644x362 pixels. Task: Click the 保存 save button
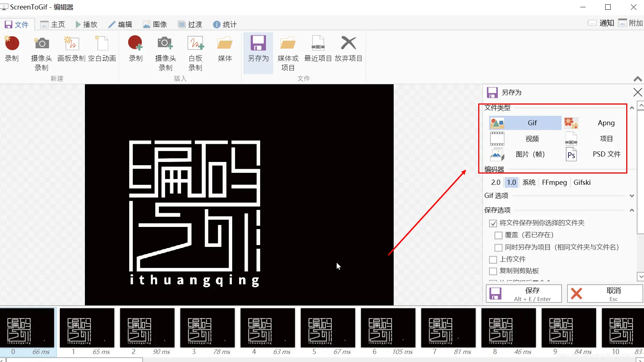[523, 293]
